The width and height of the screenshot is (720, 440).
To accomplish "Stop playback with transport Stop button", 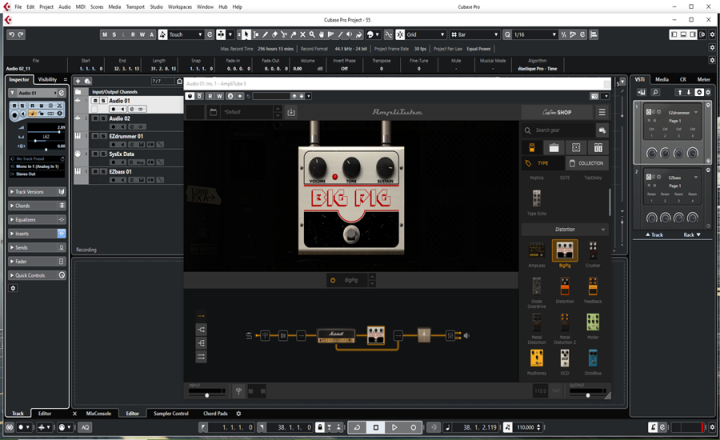I will pos(376,428).
